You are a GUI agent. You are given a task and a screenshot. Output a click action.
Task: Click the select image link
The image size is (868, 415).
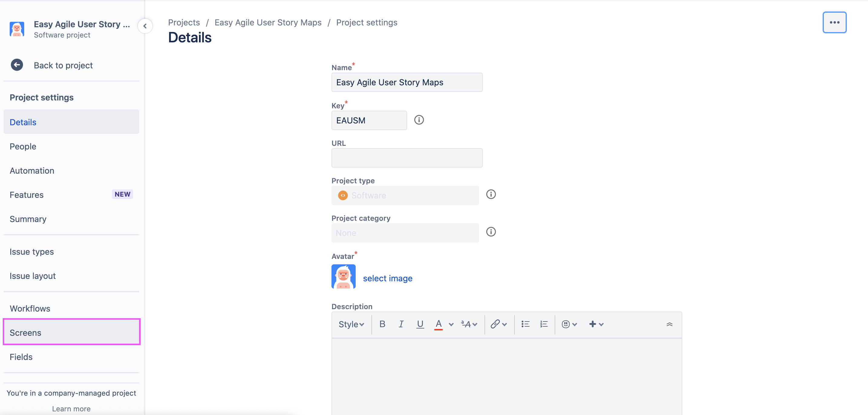387,278
